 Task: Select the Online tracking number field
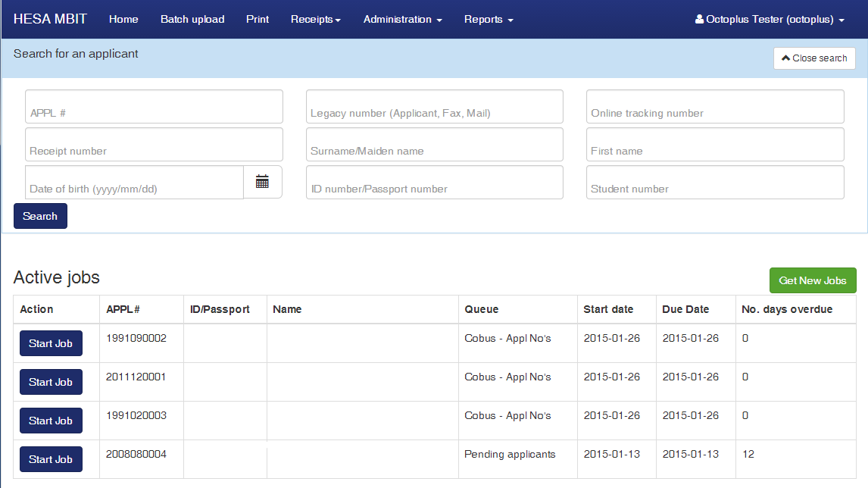(x=714, y=106)
